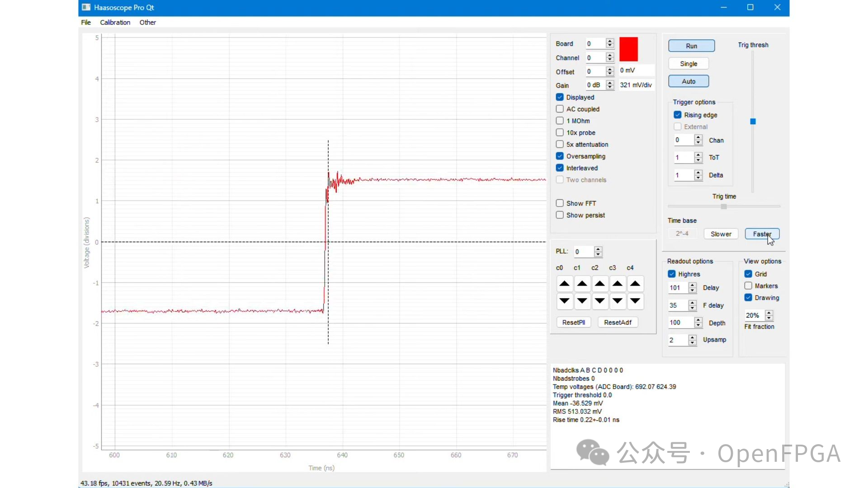Click the c2 phase up arrow
This screenshot has height=488, width=868.
(x=600, y=283)
